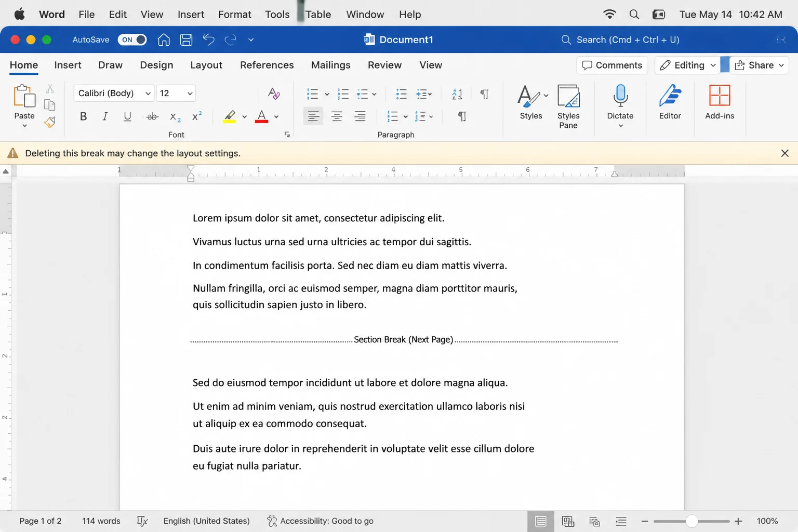Switch to Print Layout view in status bar
Viewport: 798px width, 532px height.
point(541,521)
